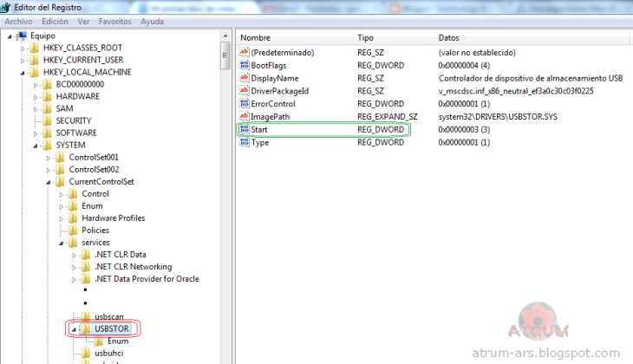Select USBSTOR's Enum subkey folder icon
633x364 pixels.
[99, 341]
